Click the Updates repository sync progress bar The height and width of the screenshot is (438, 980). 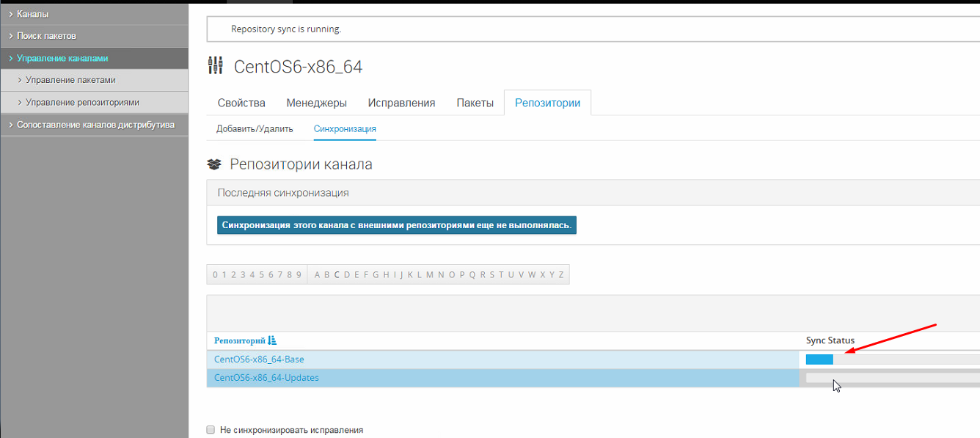891,378
